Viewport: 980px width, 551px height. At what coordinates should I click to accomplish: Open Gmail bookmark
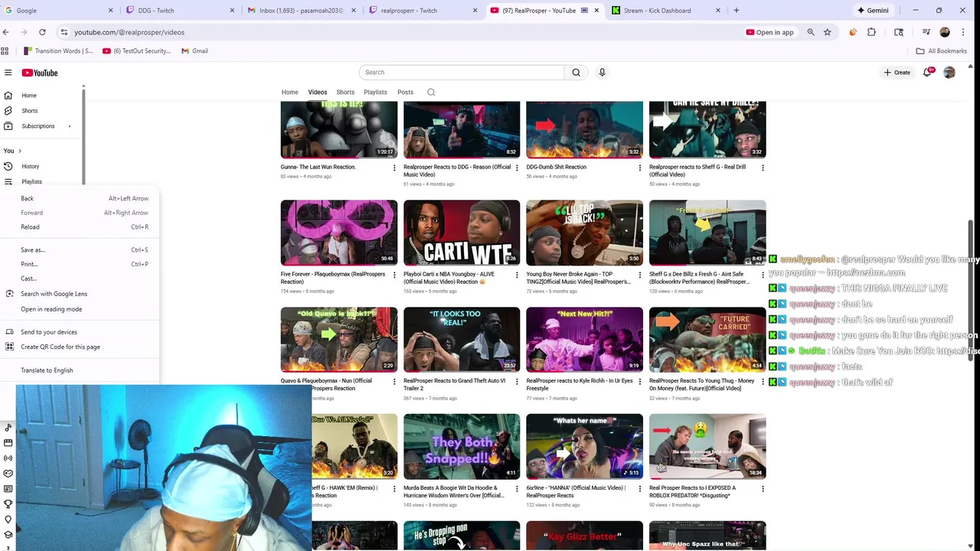(x=194, y=51)
